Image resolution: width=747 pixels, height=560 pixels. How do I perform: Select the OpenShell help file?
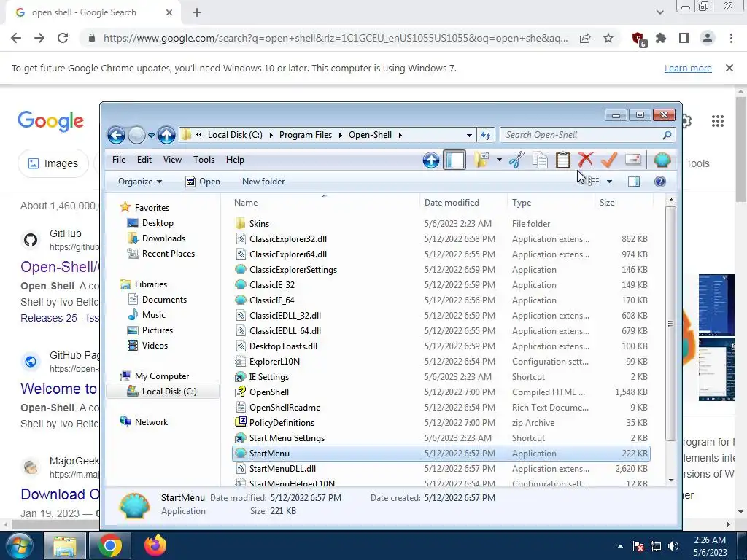click(268, 392)
